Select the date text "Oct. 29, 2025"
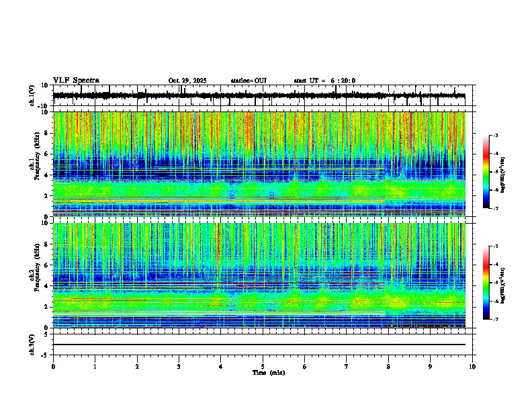Image resolution: width=532 pixels, height=411 pixels. pyautogui.click(x=187, y=81)
